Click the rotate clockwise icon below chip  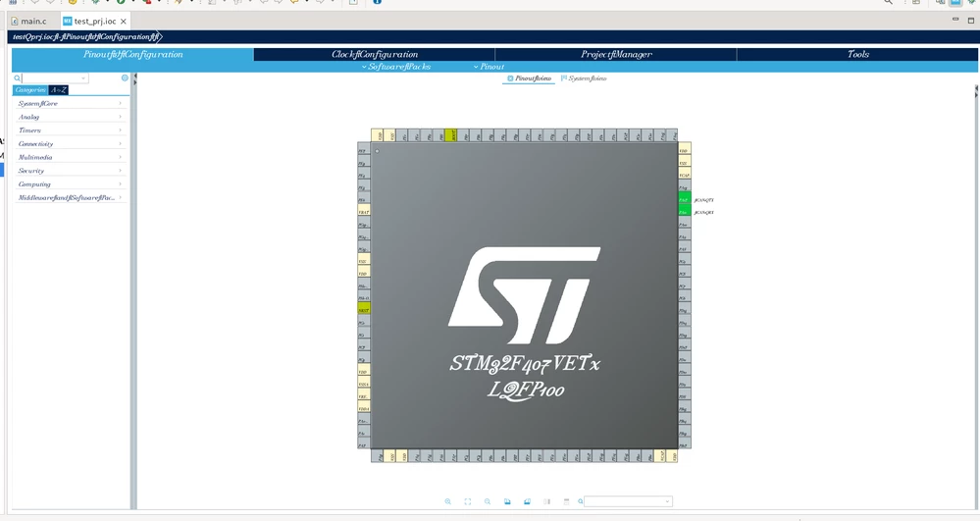coord(507,501)
